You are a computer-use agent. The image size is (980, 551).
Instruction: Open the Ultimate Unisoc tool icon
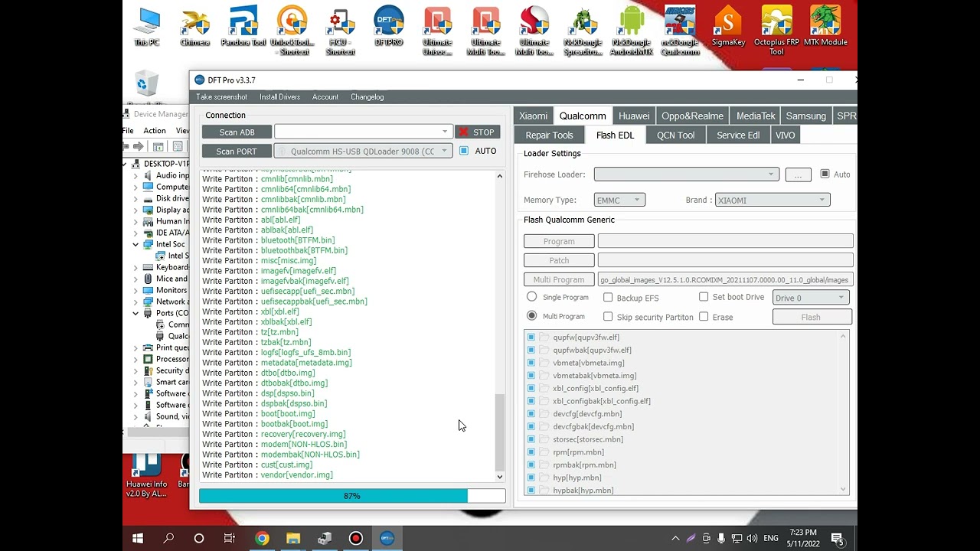click(437, 31)
